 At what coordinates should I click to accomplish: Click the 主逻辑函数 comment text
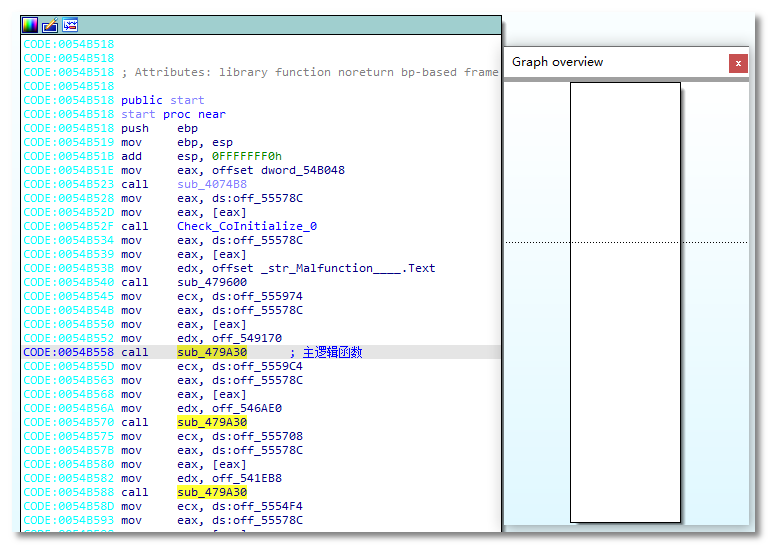coord(332,352)
